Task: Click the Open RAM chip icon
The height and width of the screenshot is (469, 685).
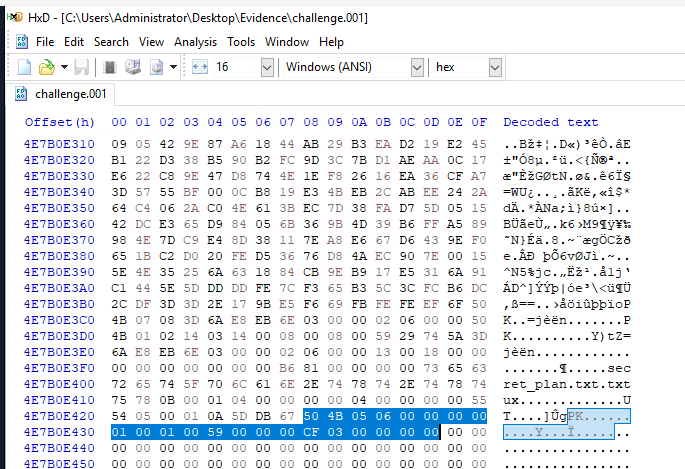Action: [x=110, y=67]
